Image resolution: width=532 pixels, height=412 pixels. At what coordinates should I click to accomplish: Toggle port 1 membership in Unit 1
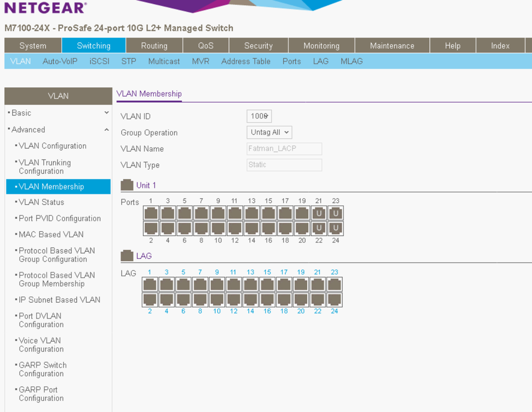click(x=151, y=213)
